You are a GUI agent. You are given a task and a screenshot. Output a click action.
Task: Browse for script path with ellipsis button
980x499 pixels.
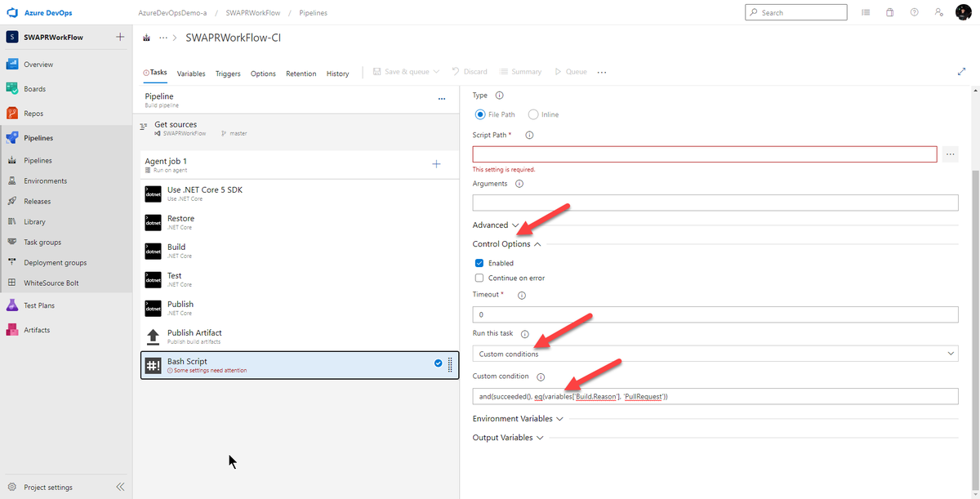pyautogui.click(x=950, y=154)
